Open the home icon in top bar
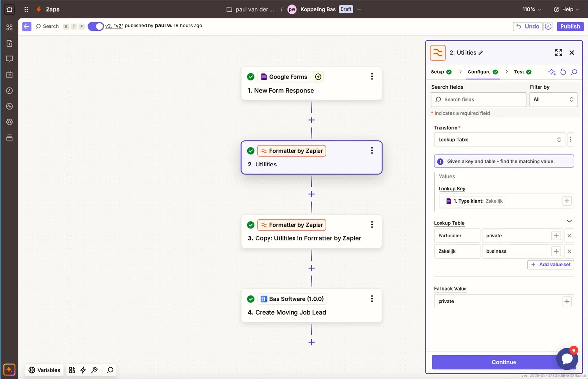The width and height of the screenshot is (588, 379). point(9,9)
